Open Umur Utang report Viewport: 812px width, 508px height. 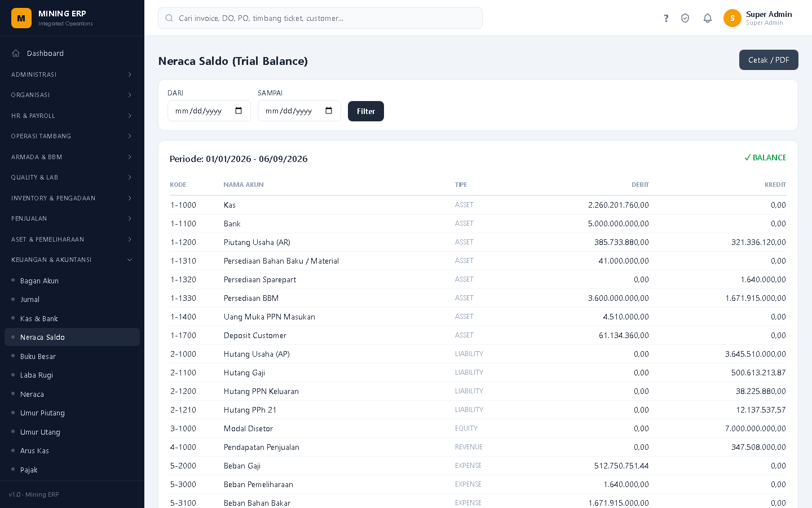[x=72, y=432]
